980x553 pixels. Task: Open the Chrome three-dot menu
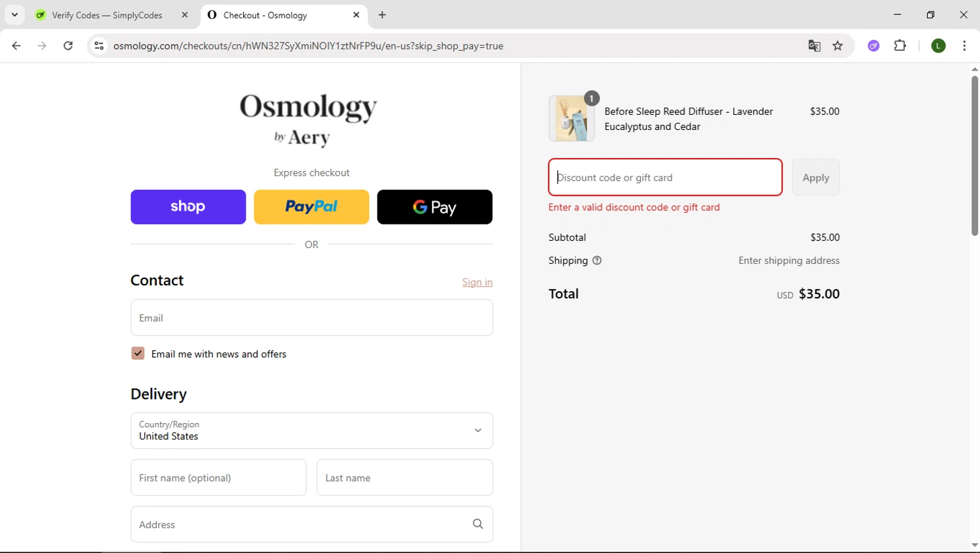coord(964,46)
